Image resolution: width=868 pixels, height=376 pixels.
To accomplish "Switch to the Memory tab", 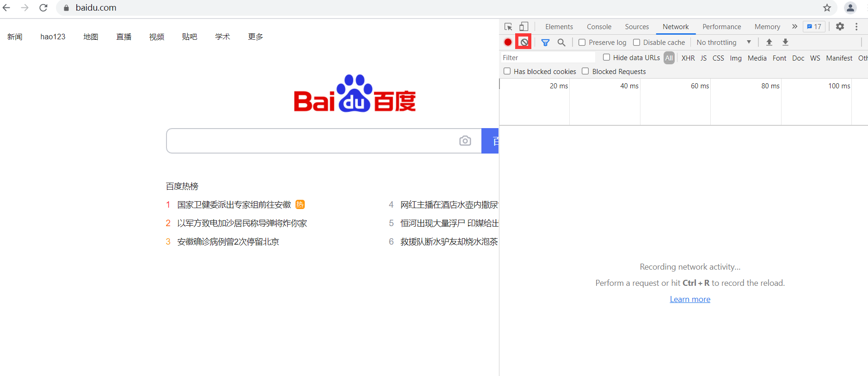I will click(x=767, y=27).
